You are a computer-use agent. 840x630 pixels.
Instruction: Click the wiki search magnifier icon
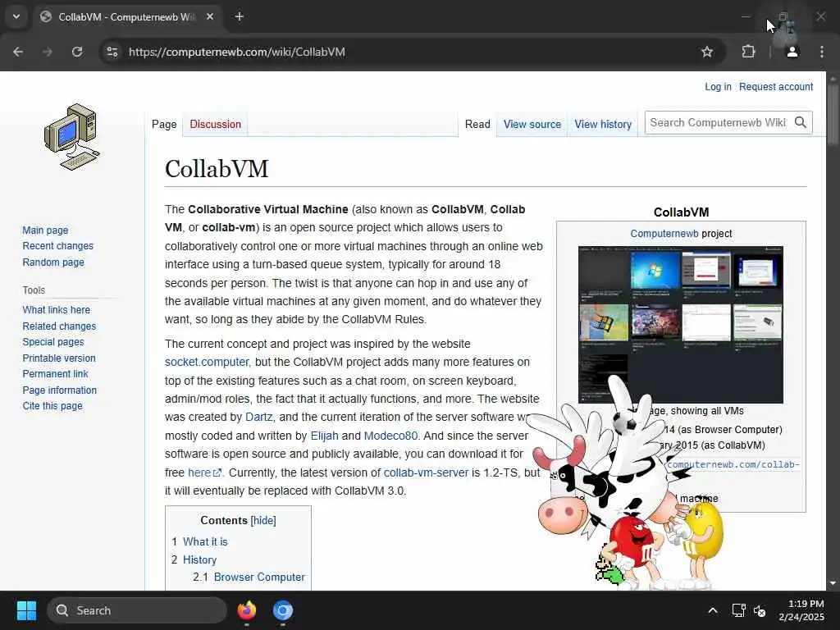point(801,123)
